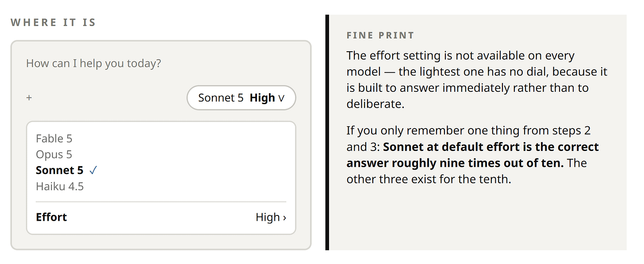
Task: Select Opus 5 from the model list
Action: coord(54,155)
